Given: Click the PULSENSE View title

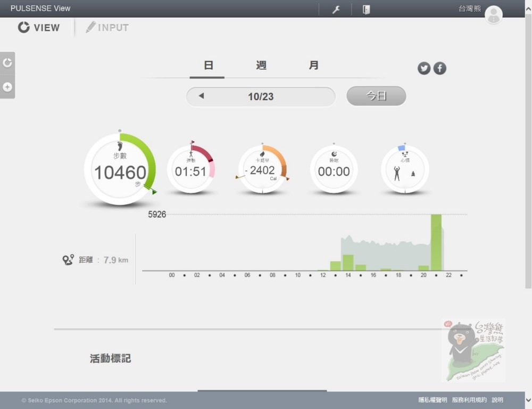Looking at the screenshot, I should (x=40, y=9).
